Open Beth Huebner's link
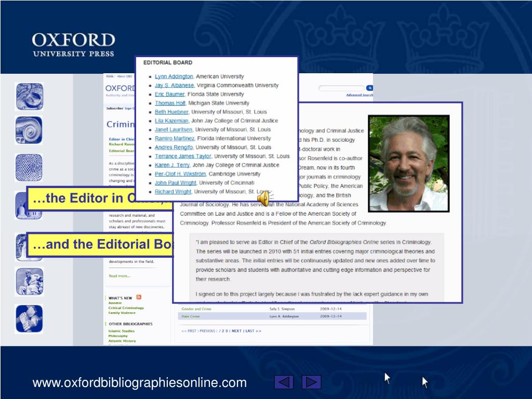Screen dimensions: 532x399 pyautogui.click(x=171, y=112)
